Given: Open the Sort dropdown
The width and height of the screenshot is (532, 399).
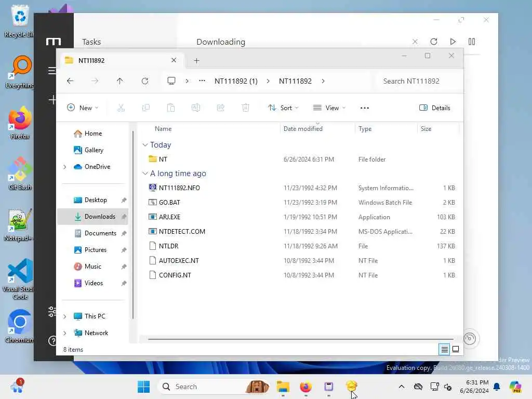Looking at the screenshot, I should click(x=283, y=108).
